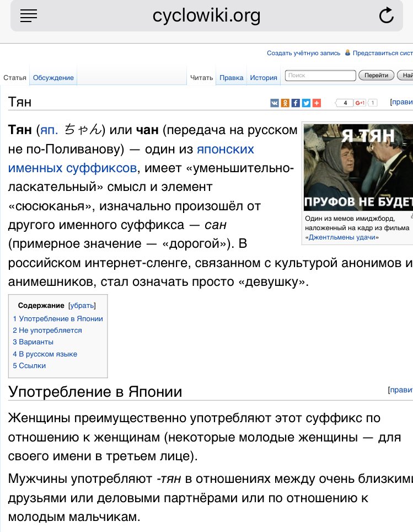This screenshot has height=532, width=413.
Task: Reload the page with refresh icon
Action: [x=386, y=15]
